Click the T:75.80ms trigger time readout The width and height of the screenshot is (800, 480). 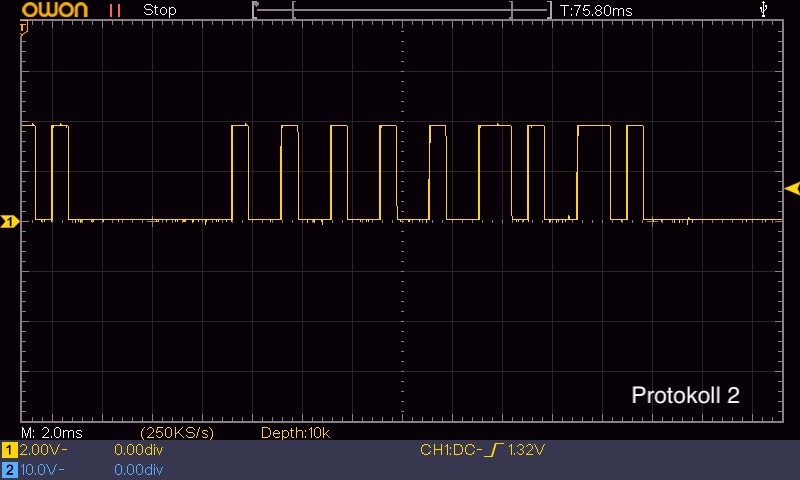coord(596,11)
